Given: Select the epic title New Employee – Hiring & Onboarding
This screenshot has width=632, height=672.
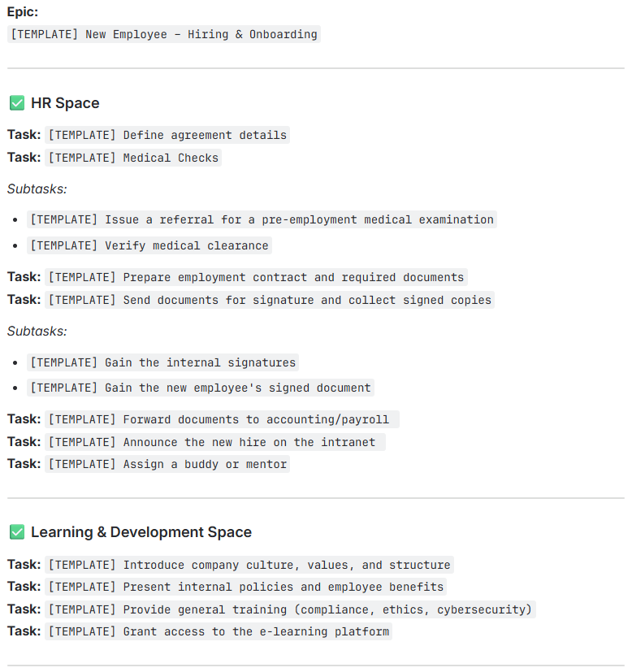Looking at the screenshot, I should click(x=164, y=34).
